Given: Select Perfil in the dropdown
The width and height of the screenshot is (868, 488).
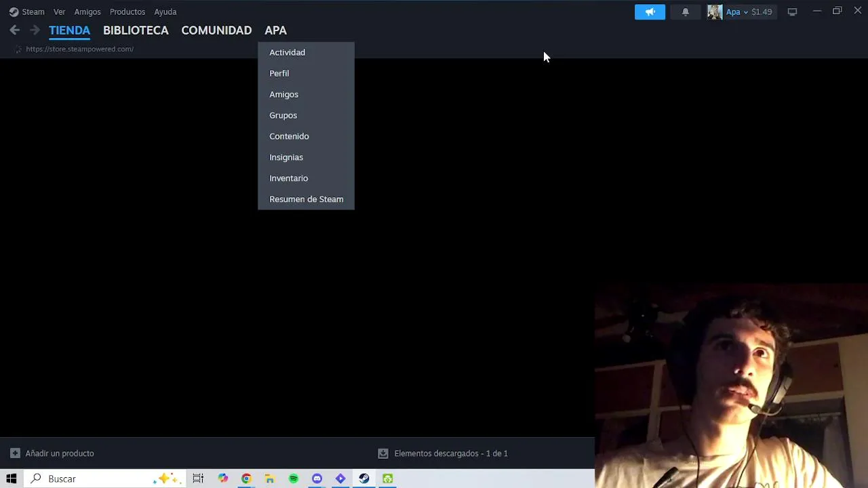Looking at the screenshot, I should click(x=306, y=73).
